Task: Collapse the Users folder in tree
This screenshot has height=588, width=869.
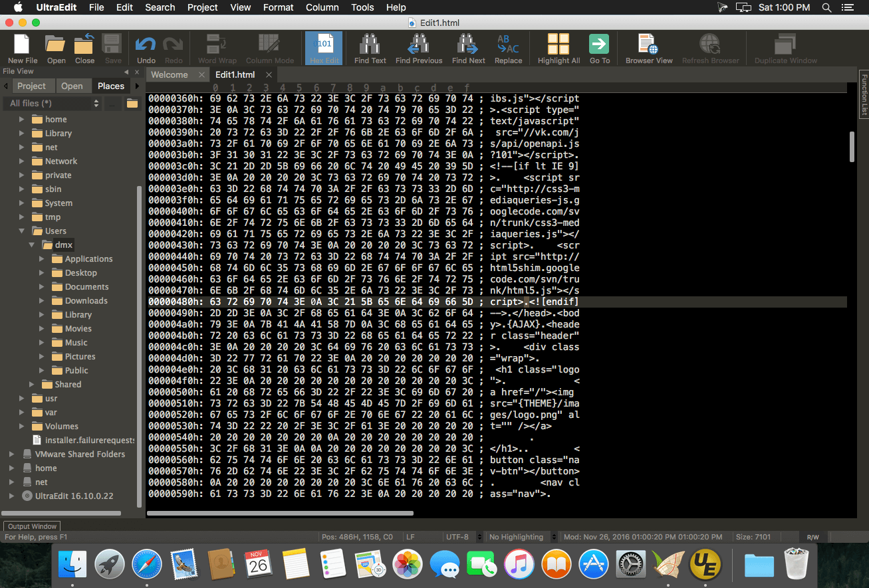Action: tap(22, 231)
